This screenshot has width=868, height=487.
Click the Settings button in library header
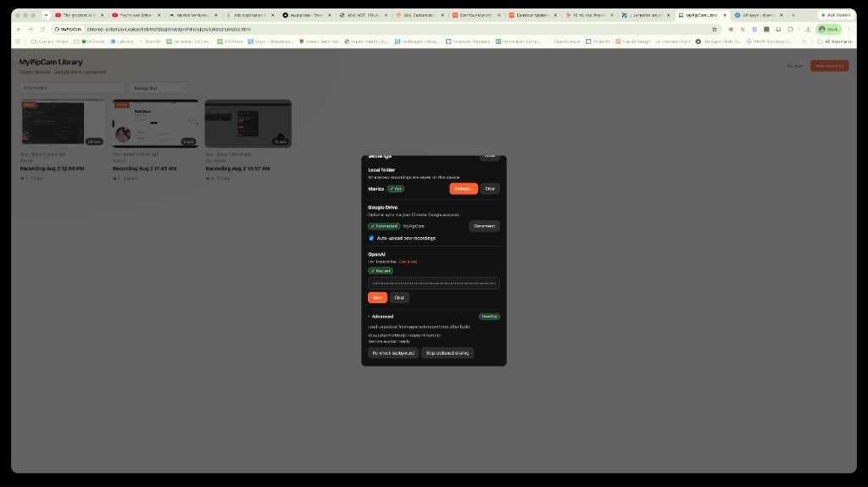[794, 66]
